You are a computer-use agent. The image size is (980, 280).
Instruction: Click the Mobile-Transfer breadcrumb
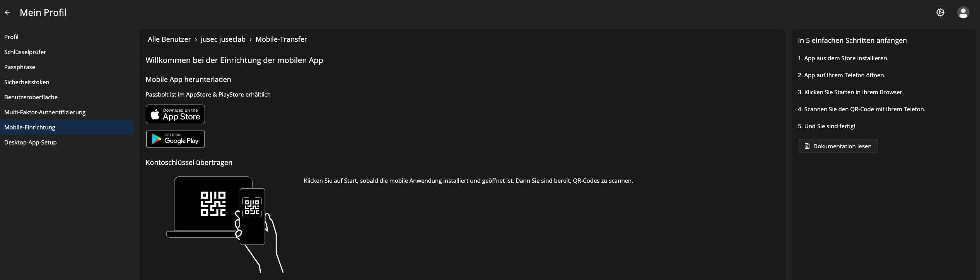click(x=281, y=39)
